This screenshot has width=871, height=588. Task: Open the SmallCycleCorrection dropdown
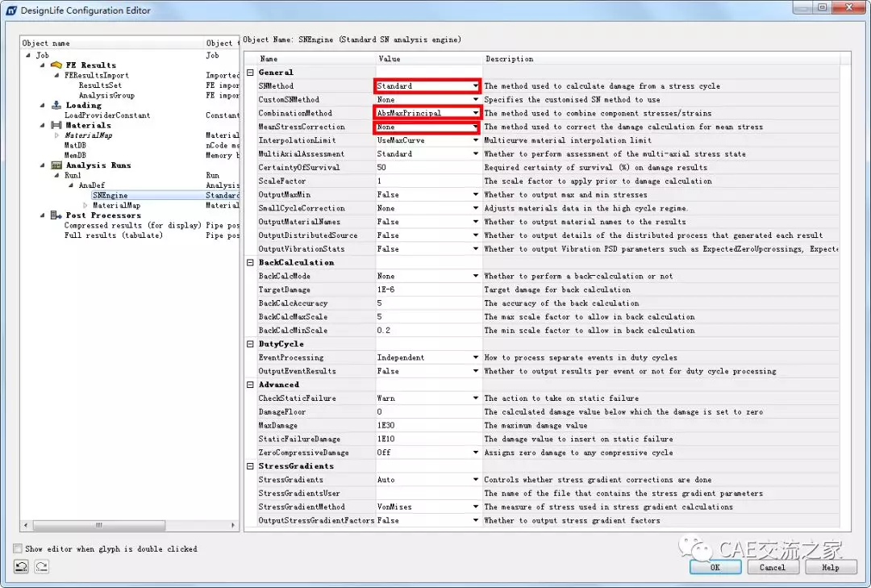(476, 208)
